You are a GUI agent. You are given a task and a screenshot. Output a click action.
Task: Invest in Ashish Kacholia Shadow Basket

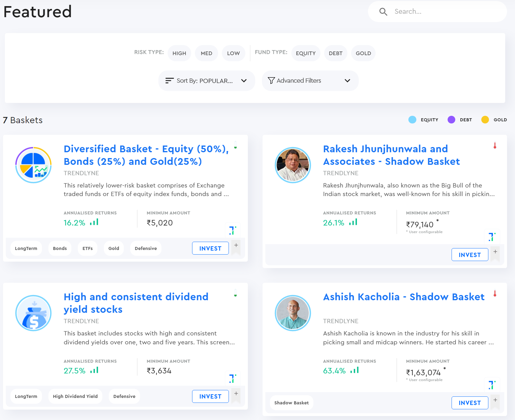point(470,403)
